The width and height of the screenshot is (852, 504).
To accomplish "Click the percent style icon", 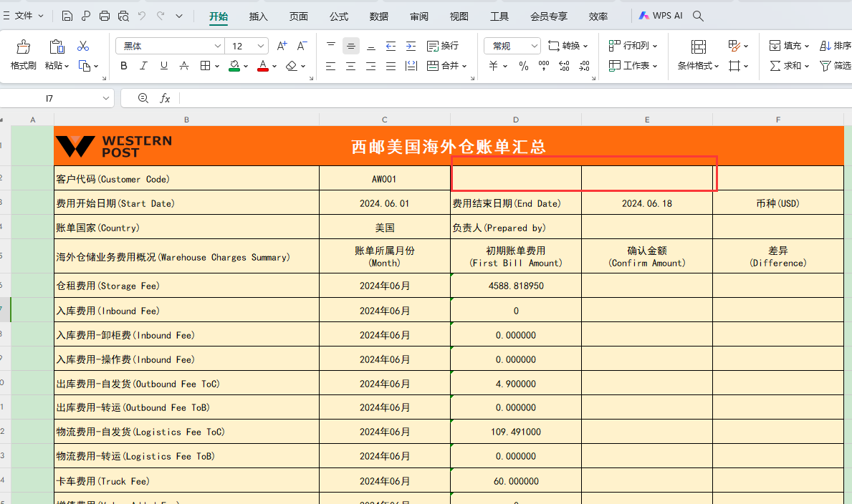I will (524, 67).
